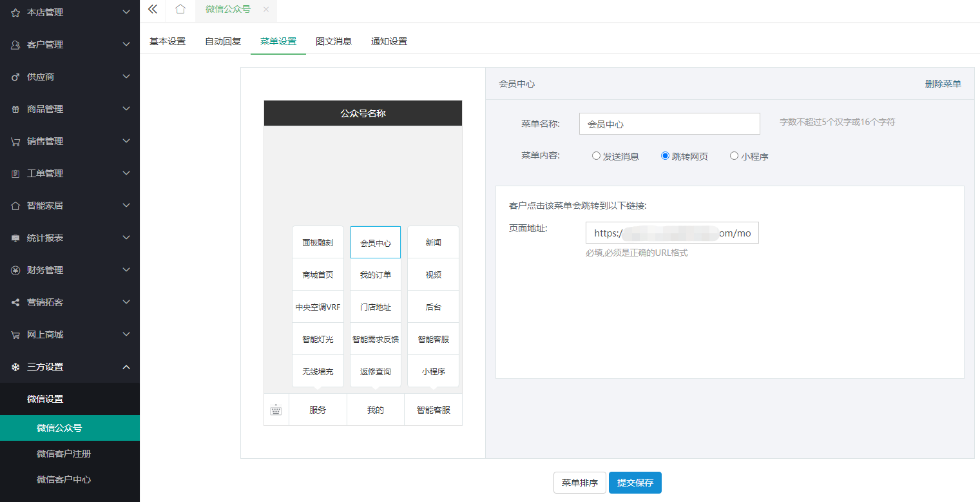Click the yen icon beside 财务管理
This screenshot has height=502, width=980.
click(15, 270)
